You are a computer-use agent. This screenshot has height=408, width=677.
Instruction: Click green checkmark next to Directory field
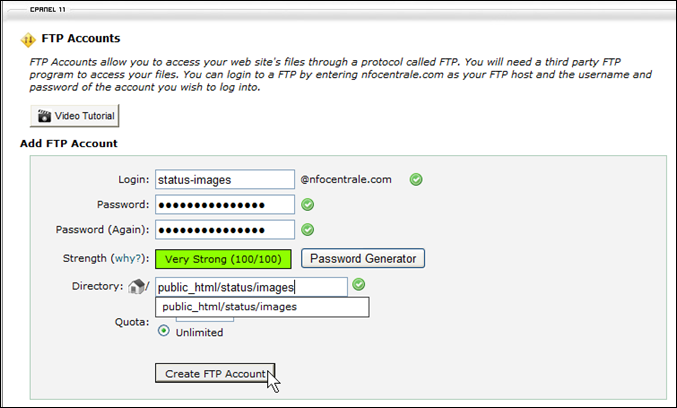(359, 285)
